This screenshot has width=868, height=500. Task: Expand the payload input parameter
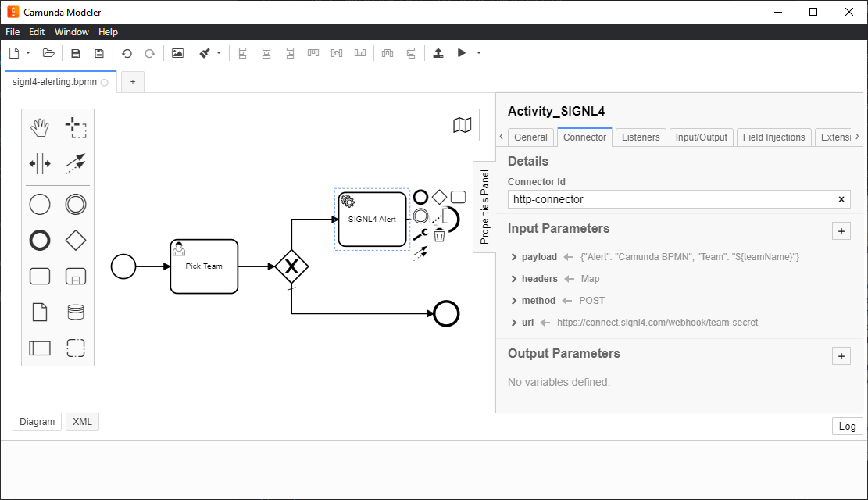click(514, 257)
